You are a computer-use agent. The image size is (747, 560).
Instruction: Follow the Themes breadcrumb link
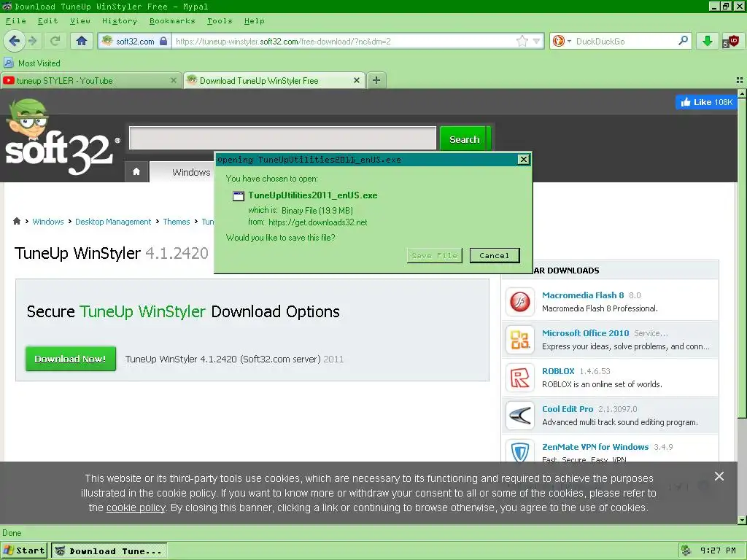tap(177, 222)
